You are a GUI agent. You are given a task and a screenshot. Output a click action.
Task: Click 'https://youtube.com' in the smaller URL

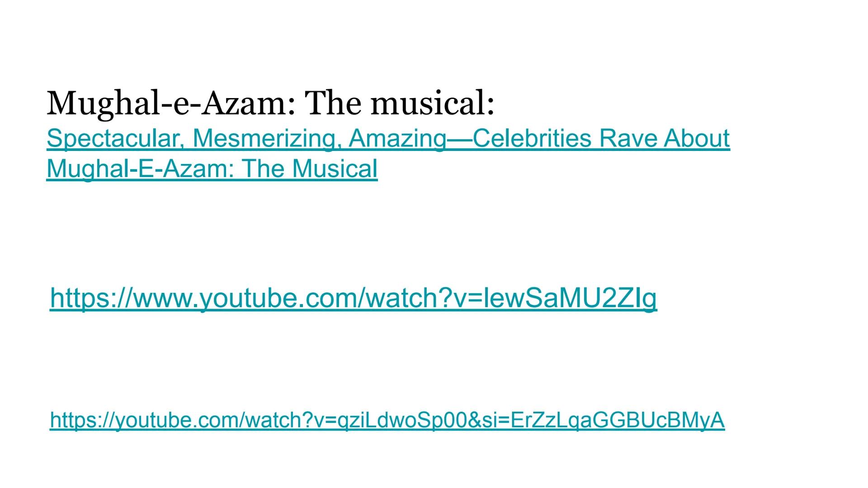(146, 420)
